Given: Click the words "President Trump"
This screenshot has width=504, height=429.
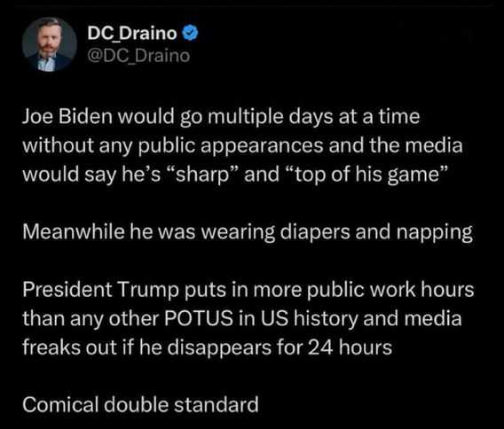Looking at the screenshot, I should (x=100, y=290).
